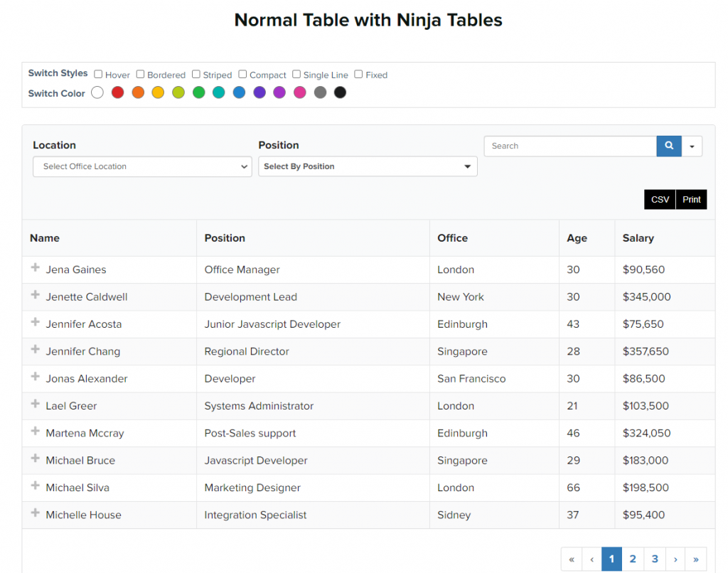Pick the blue color swatch

[x=239, y=92]
